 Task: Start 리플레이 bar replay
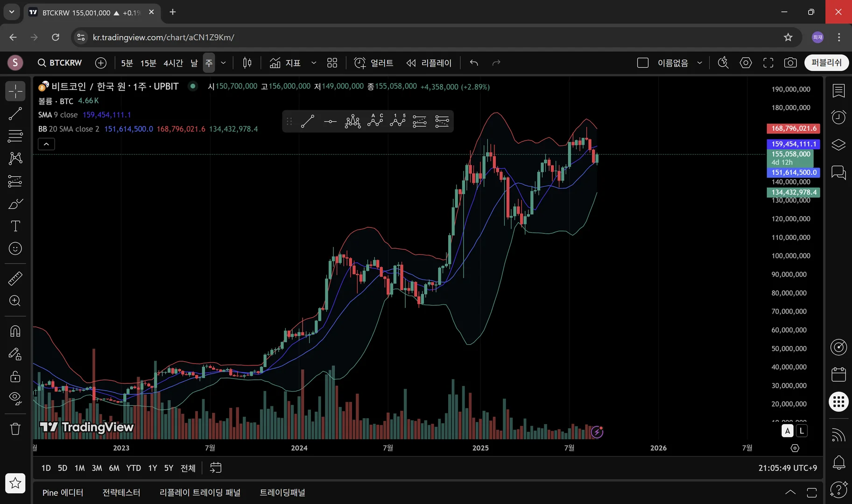coord(429,63)
